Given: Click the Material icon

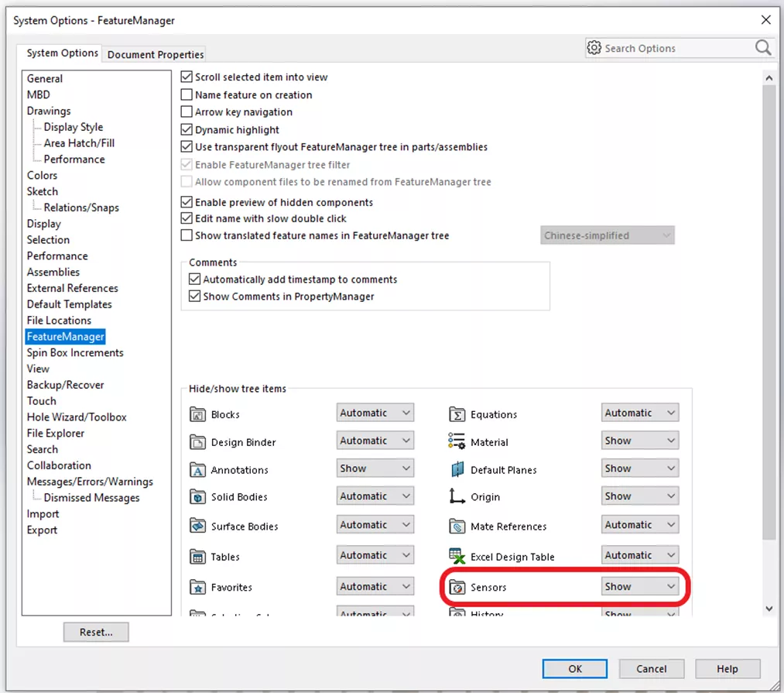Looking at the screenshot, I should (457, 442).
